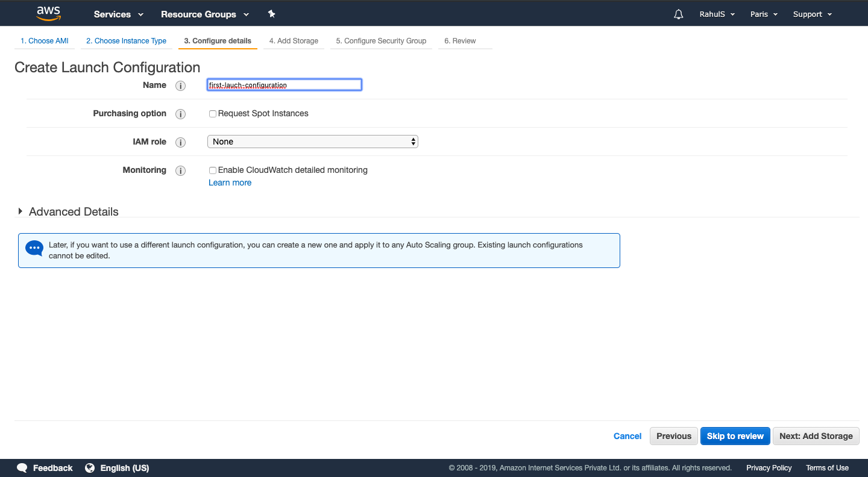Click the info icon next to Name

[180, 86]
